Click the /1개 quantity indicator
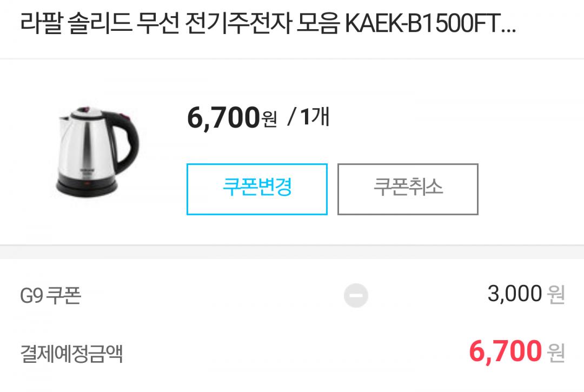The width and height of the screenshot is (584, 392). pos(309,117)
